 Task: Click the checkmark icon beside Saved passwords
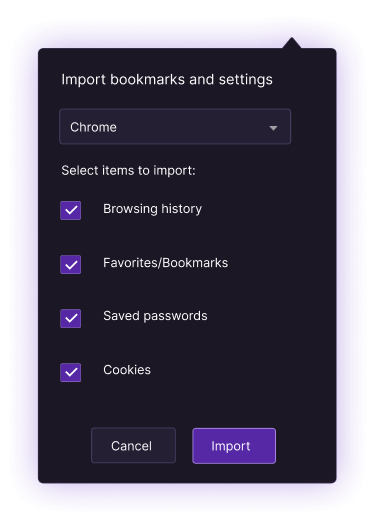(x=71, y=318)
